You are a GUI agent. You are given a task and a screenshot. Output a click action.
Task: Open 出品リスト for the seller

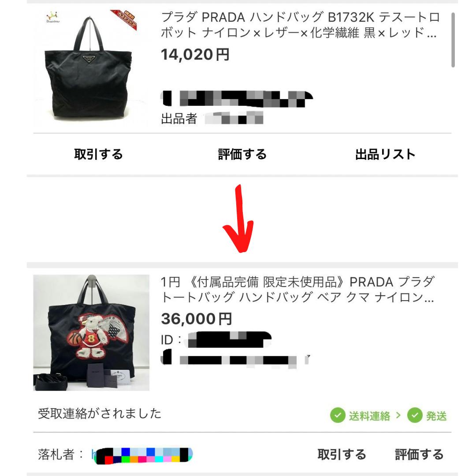point(386,154)
